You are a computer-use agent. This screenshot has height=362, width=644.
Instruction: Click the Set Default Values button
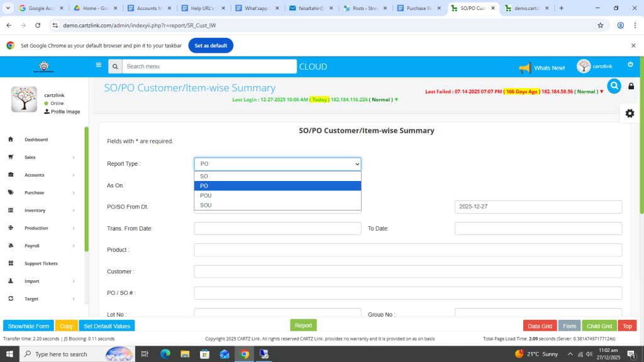[107, 326]
